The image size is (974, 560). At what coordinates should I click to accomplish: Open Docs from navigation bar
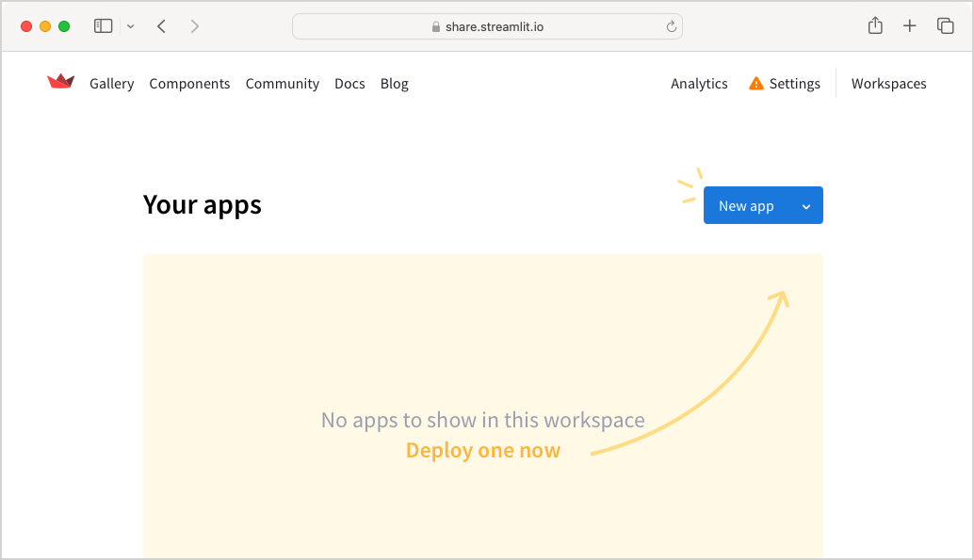pyautogui.click(x=349, y=84)
